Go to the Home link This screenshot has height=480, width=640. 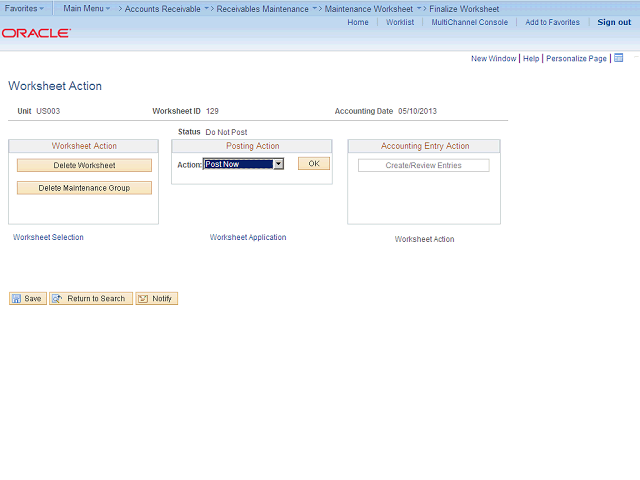point(358,22)
